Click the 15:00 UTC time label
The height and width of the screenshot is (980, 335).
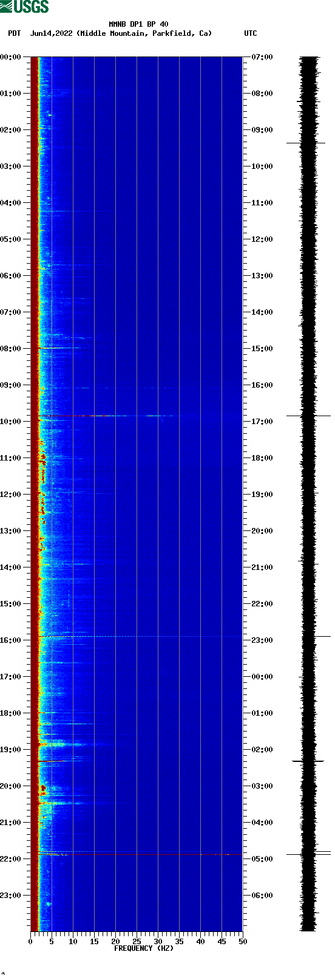262,349
